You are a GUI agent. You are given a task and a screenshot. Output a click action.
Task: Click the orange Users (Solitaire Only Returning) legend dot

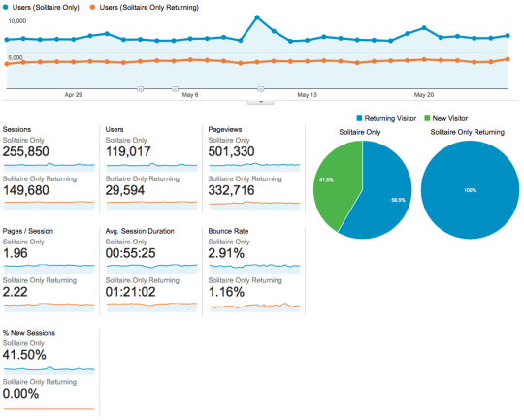point(92,7)
